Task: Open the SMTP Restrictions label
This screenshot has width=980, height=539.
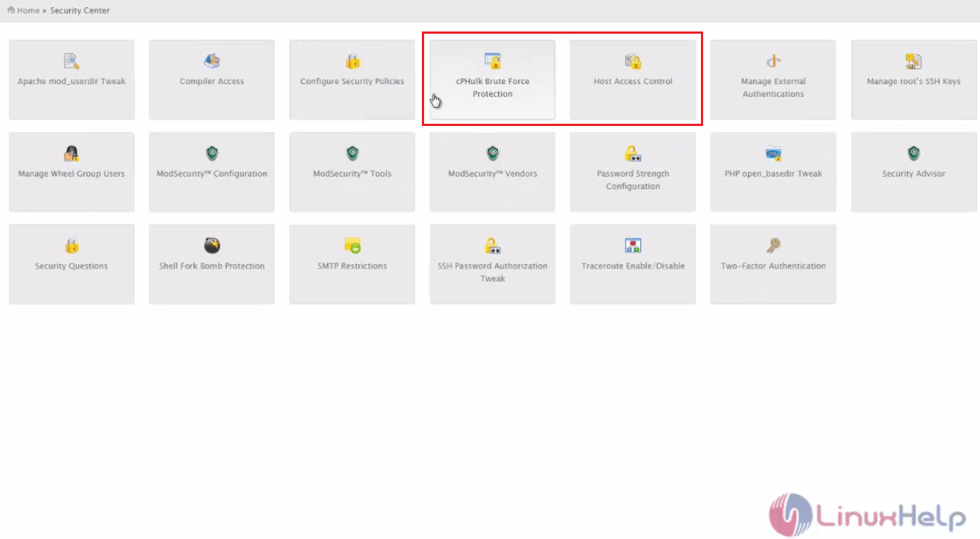Action: [352, 266]
